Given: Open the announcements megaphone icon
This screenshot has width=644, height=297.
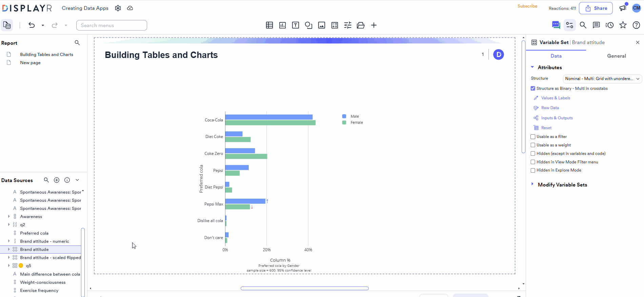Looking at the screenshot, I should click(623, 8).
